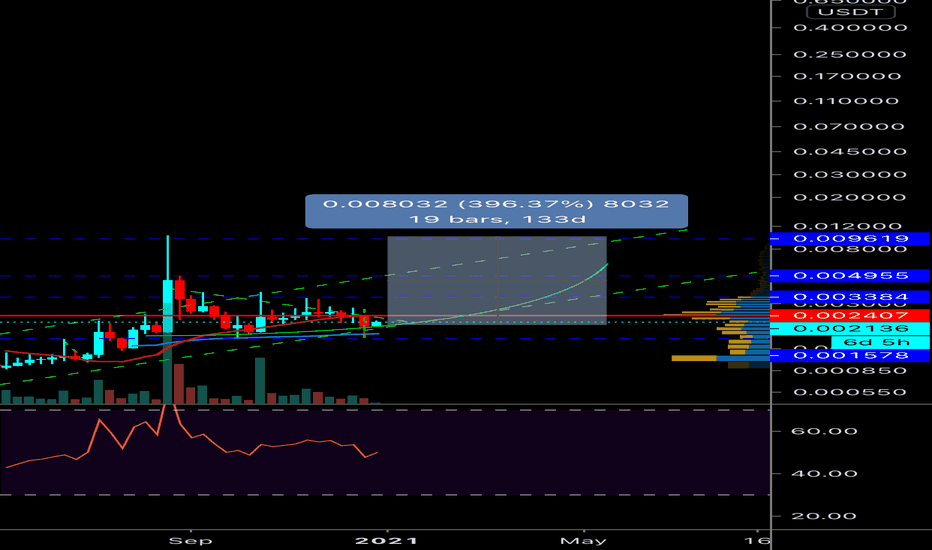This screenshot has height=550, width=932.
Task: Click the 60.00 RSI scale value
Action: point(824,431)
